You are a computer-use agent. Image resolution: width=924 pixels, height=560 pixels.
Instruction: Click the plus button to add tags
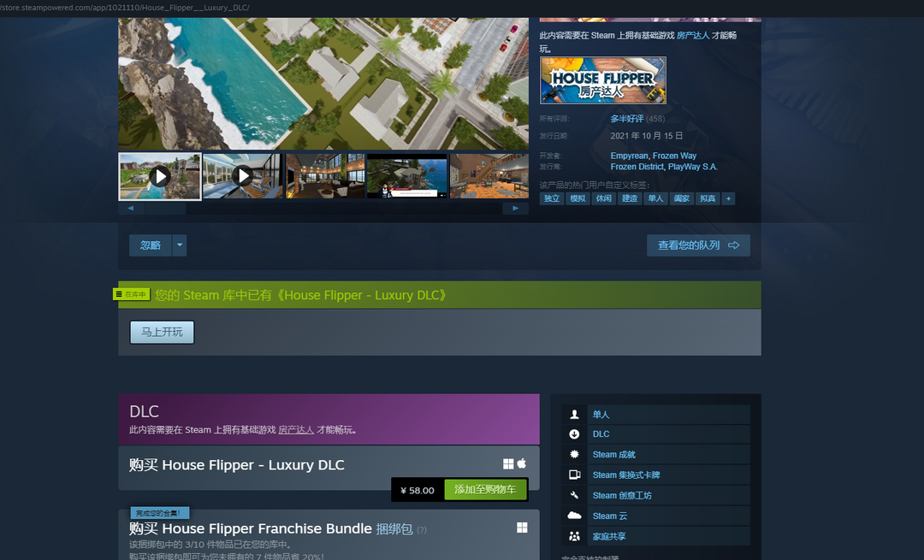tap(728, 198)
